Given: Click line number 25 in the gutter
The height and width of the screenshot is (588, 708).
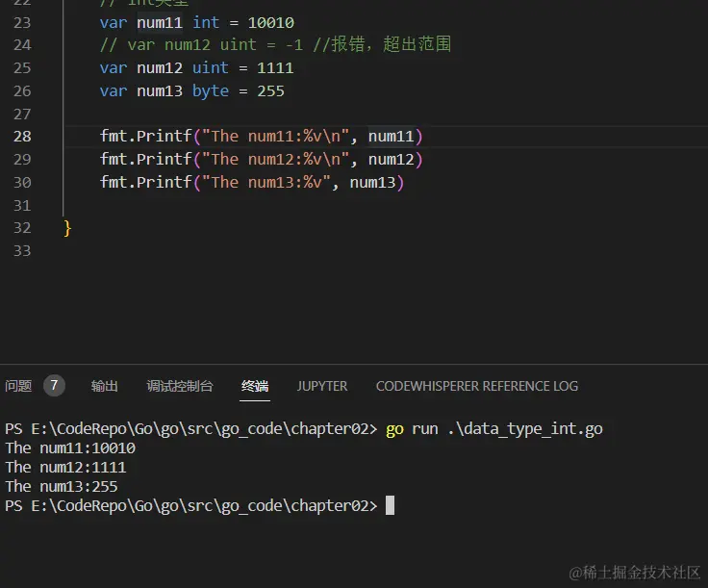Looking at the screenshot, I should pyautogui.click(x=22, y=68).
